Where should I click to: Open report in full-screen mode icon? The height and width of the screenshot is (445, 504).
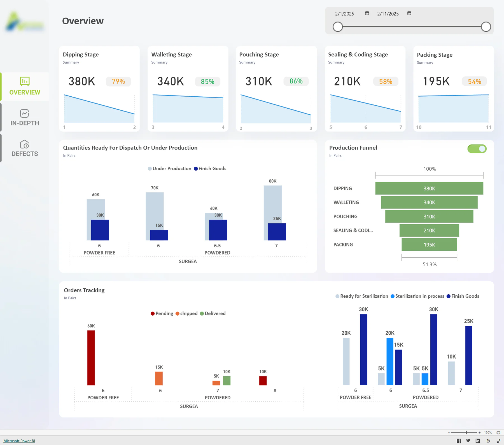click(x=498, y=441)
